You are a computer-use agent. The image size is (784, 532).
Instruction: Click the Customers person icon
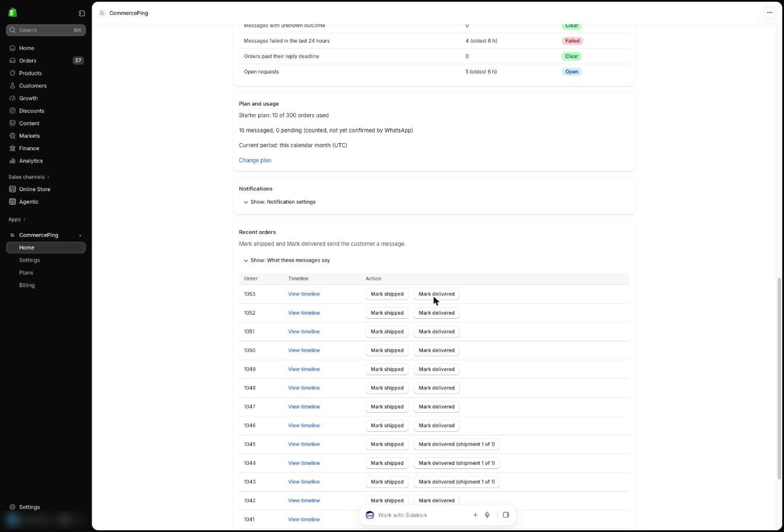click(x=12, y=85)
